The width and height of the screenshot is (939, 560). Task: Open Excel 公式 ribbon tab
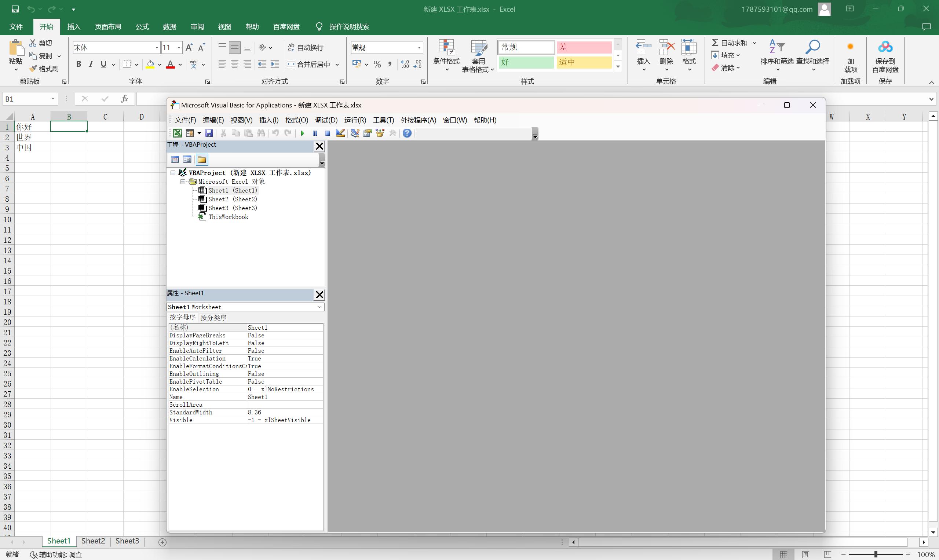point(142,27)
